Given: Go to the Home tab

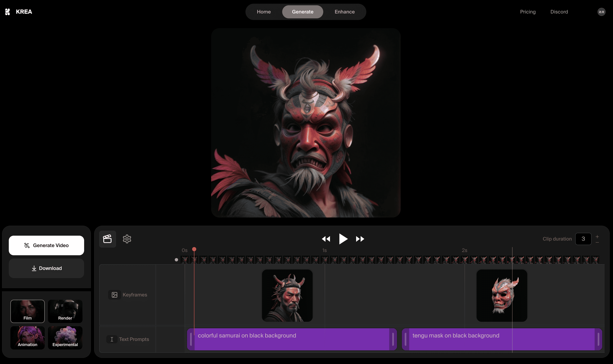Looking at the screenshot, I should point(264,12).
